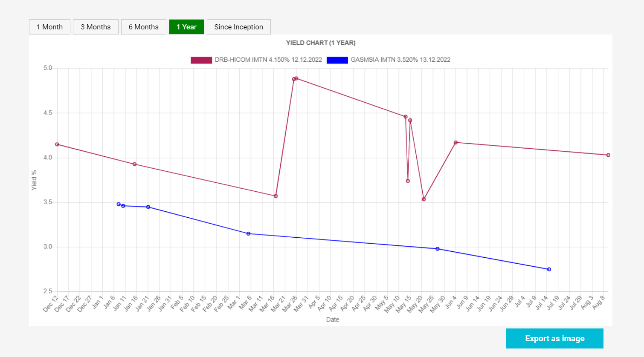
Task: Click GASMSIA last point near Jul 14
Action: pos(549,269)
